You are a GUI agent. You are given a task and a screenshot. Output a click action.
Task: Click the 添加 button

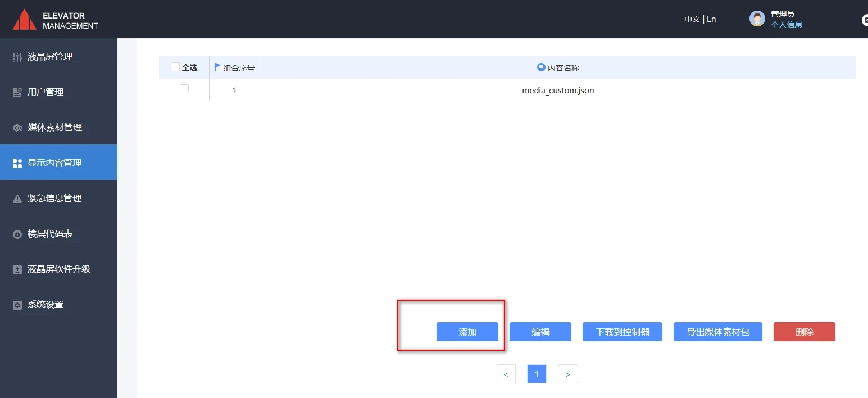pos(467,332)
